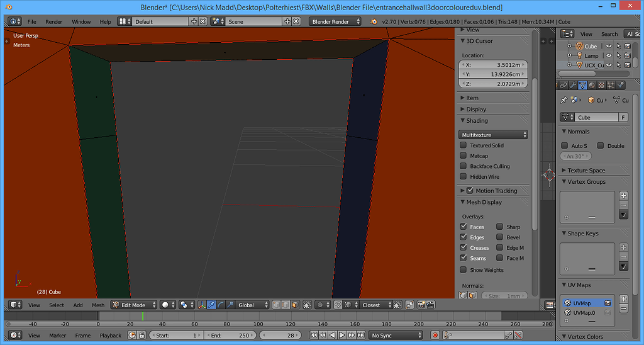Image resolution: width=644 pixels, height=345 pixels.
Task: Click the current frame 28 field
Action: (x=280, y=335)
